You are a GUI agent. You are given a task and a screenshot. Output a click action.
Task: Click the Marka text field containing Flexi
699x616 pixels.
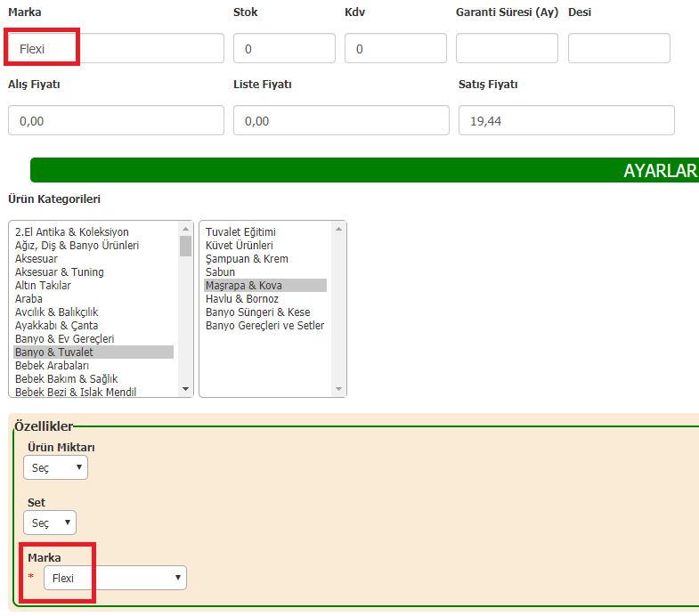pyautogui.click(x=116, y=48)
